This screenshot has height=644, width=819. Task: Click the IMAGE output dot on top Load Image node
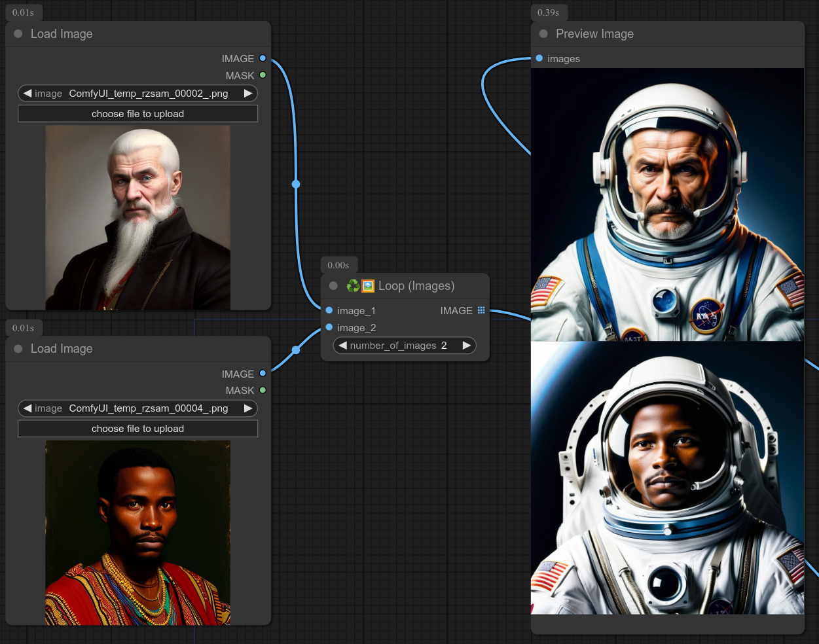point(263,58)
